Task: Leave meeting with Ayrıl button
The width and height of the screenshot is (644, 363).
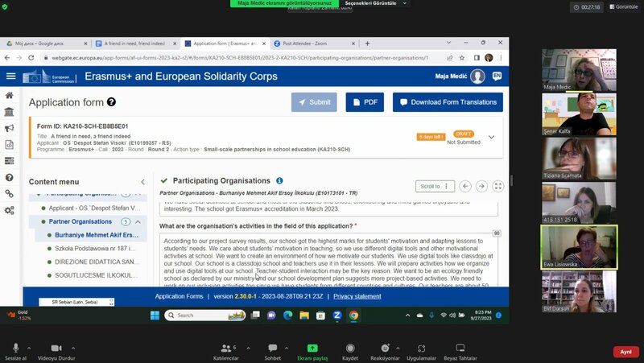Action: [625, 352]
